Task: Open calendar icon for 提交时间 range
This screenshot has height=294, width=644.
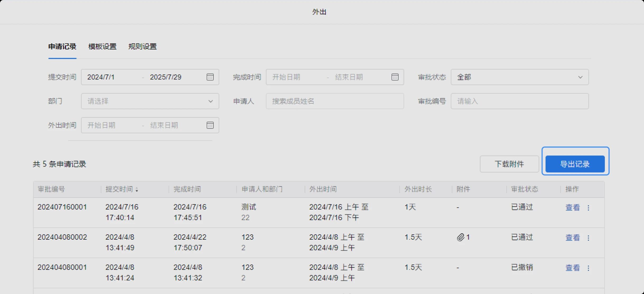Action: [x=210, y=77]
